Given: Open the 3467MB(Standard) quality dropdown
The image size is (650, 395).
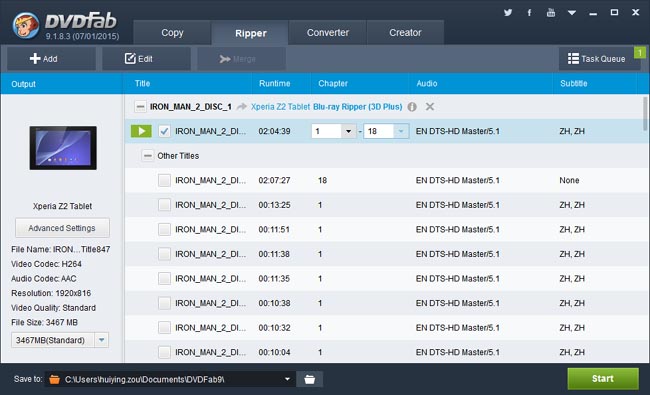Looking at the screenshot, I should tap(60, 340).
